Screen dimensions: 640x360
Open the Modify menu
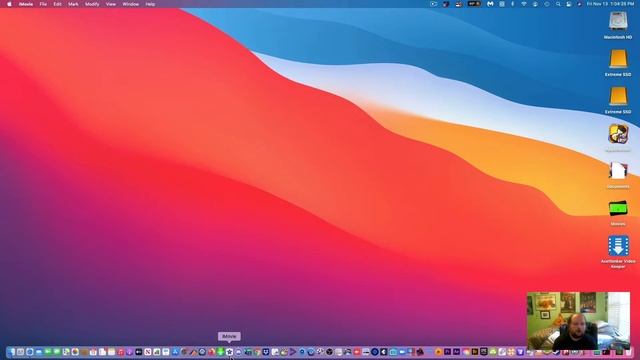pos(92,4)
